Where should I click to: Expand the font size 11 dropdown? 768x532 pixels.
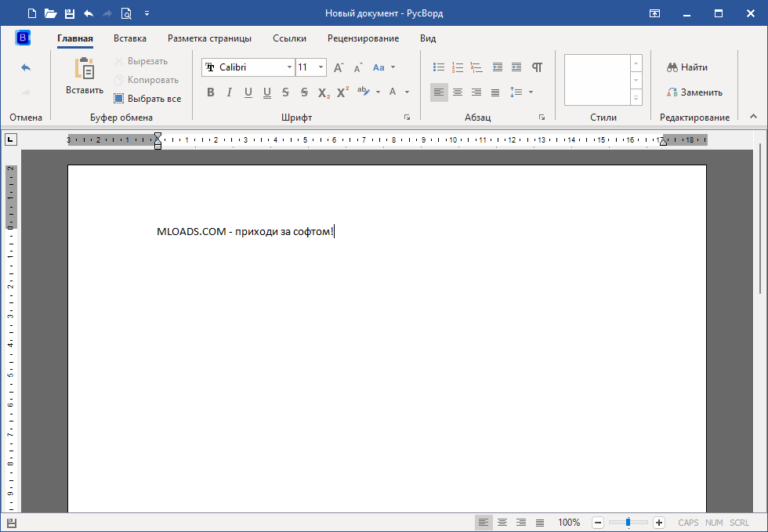321,67
